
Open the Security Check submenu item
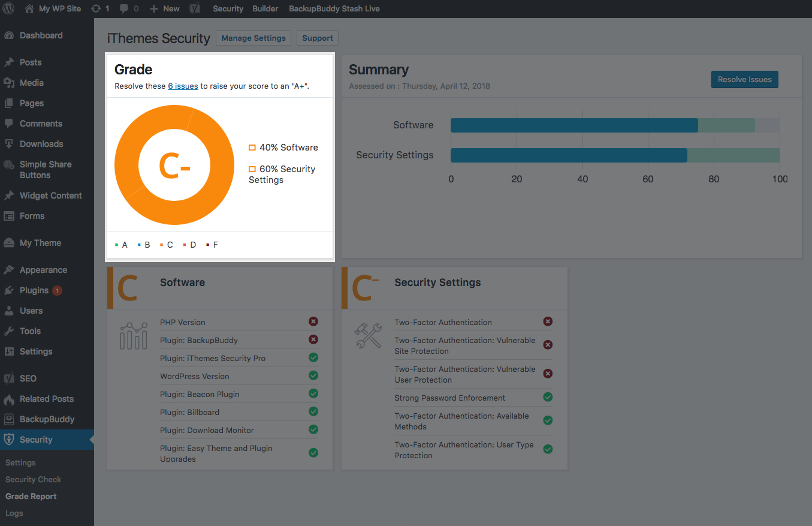click(33, 479)
